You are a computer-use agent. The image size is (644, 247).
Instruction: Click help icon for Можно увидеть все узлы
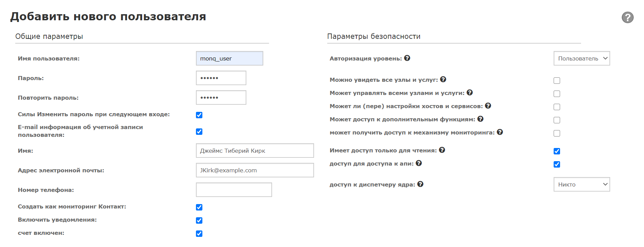tap(443, 79)
